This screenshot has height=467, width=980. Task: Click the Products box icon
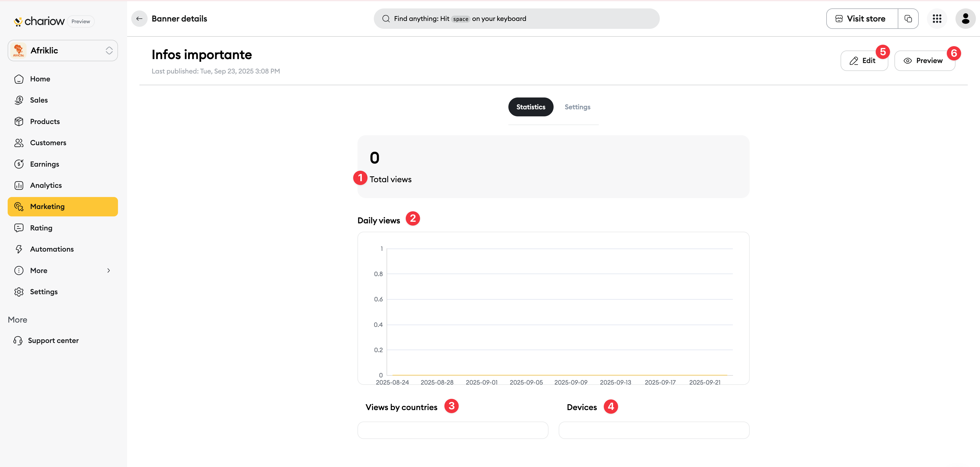(19, 122)
